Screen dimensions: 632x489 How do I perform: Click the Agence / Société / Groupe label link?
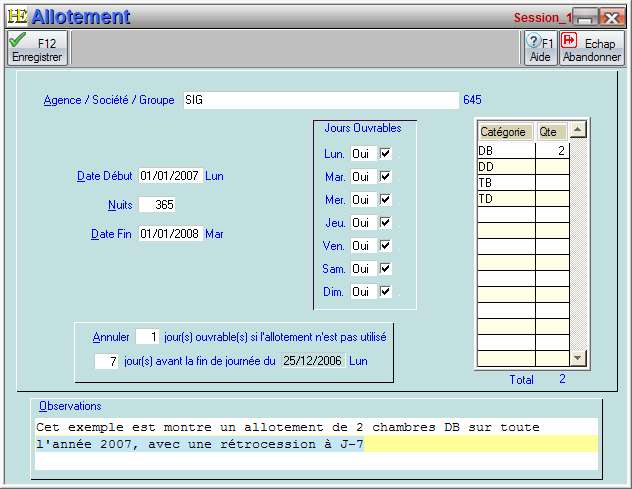coord(109,100)
